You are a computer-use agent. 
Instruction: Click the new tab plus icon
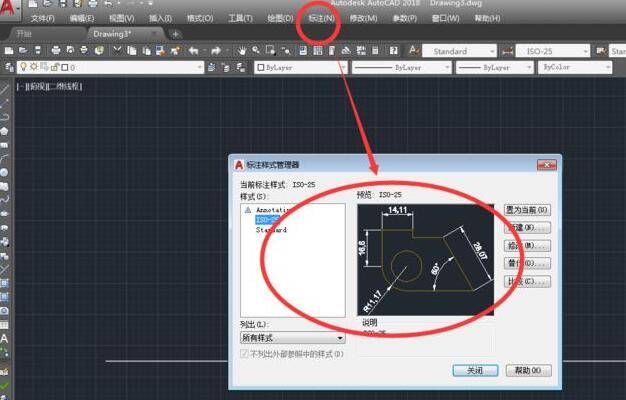click(x=176, y=33)
